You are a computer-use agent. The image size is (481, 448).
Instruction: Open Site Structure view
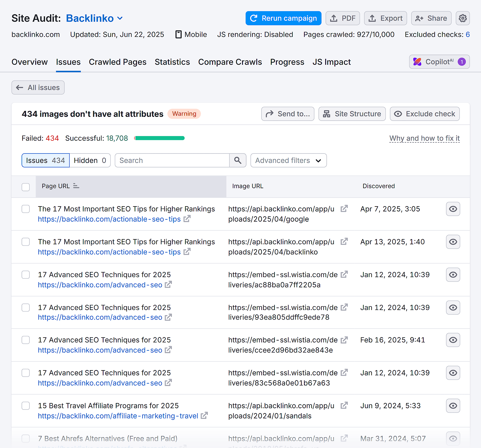click(x=352, y=114)
